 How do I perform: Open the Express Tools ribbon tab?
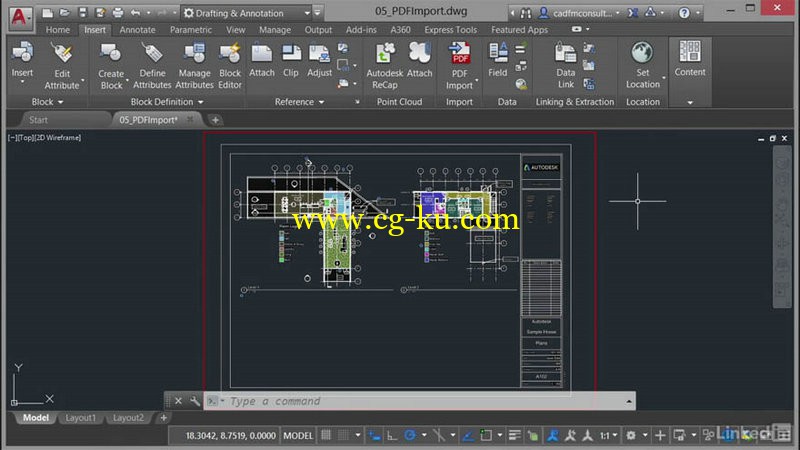(x=451, y=30)
